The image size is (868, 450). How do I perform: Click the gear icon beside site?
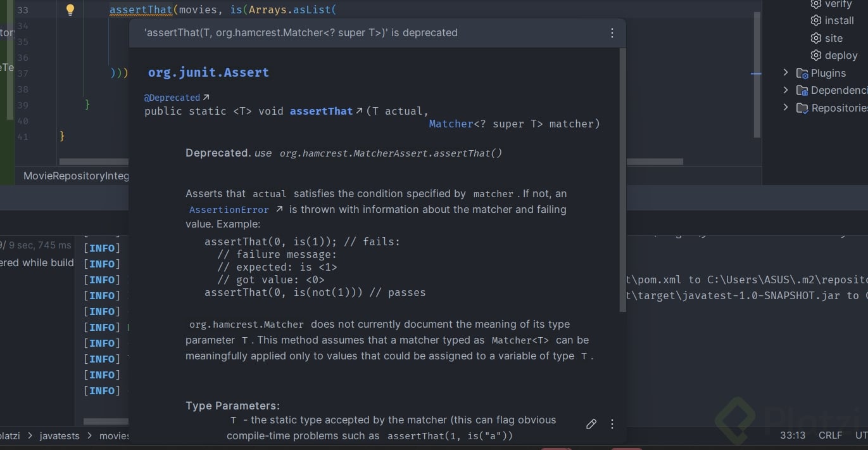tap(816, 38)
